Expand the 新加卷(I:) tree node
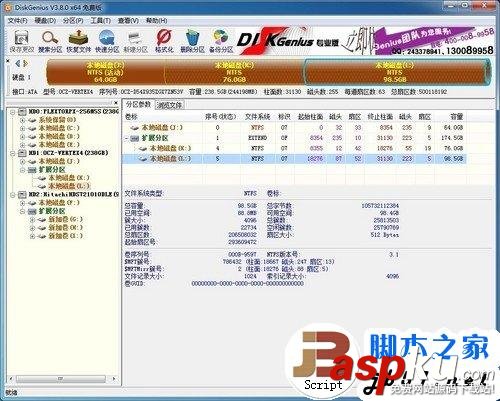 (32, 236)
